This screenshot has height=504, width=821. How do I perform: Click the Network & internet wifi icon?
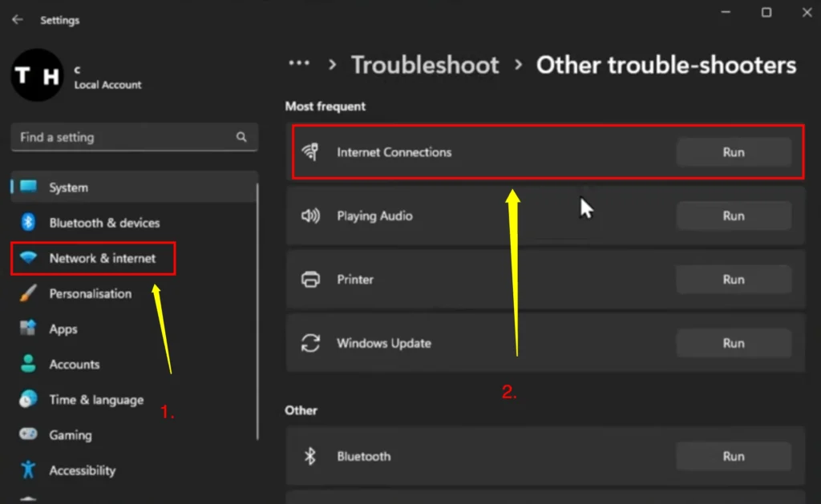28,257
